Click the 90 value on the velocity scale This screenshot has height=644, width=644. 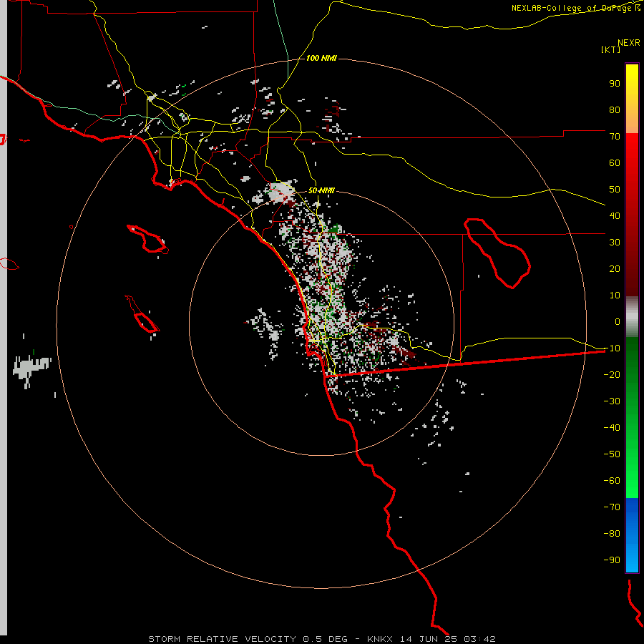point(615,84)
